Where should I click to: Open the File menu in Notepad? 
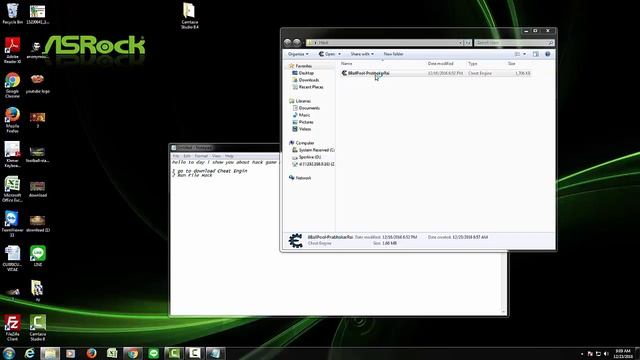pos(176,156)
